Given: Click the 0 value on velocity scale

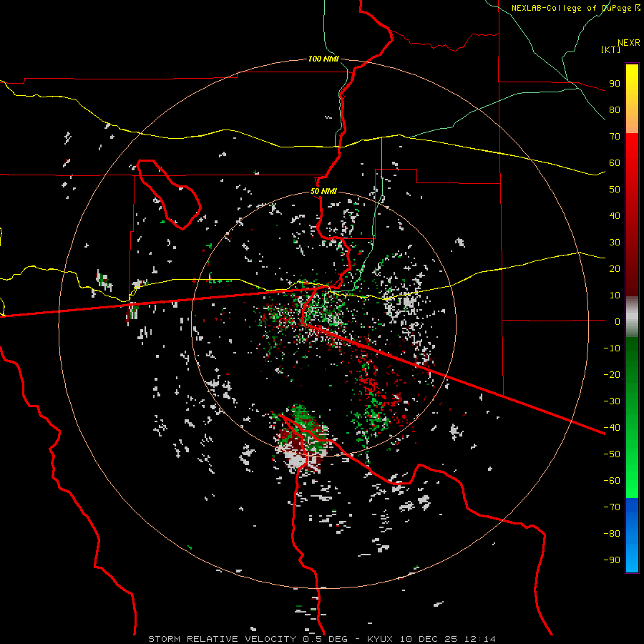Looking at the screenshot, I should point(618,321).
